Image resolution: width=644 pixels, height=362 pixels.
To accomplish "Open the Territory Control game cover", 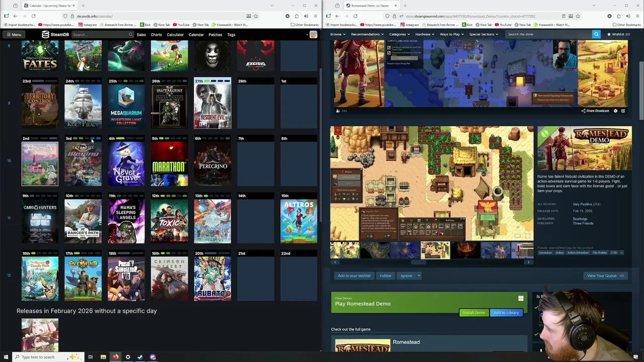I will pyautogui.click(x=40, y=107).
